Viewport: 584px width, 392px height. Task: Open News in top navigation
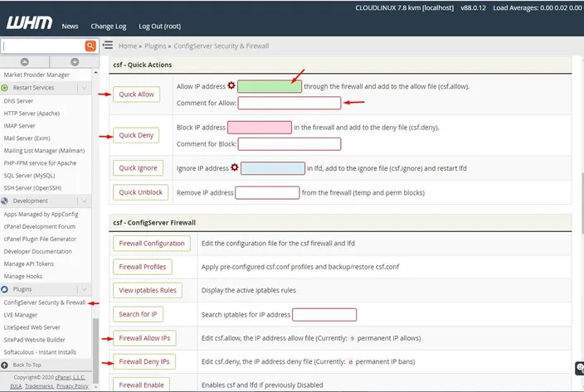pos(70,27)
